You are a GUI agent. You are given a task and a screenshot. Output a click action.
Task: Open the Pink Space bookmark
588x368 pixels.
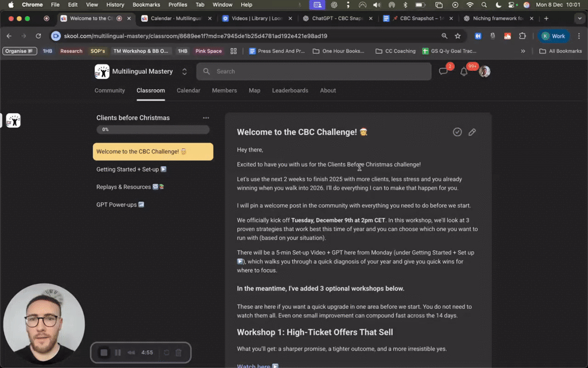pyautogui.click(x=208, y=51)
